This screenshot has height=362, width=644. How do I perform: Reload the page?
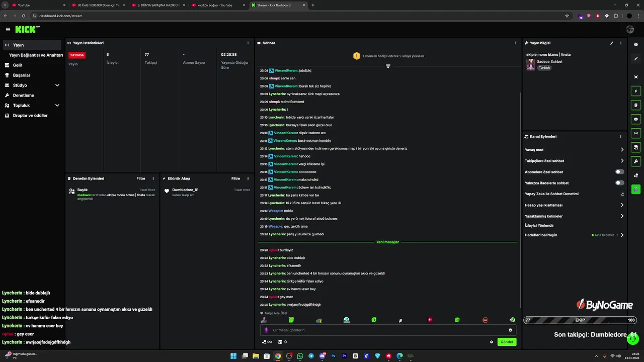click(x=23, y=16)
